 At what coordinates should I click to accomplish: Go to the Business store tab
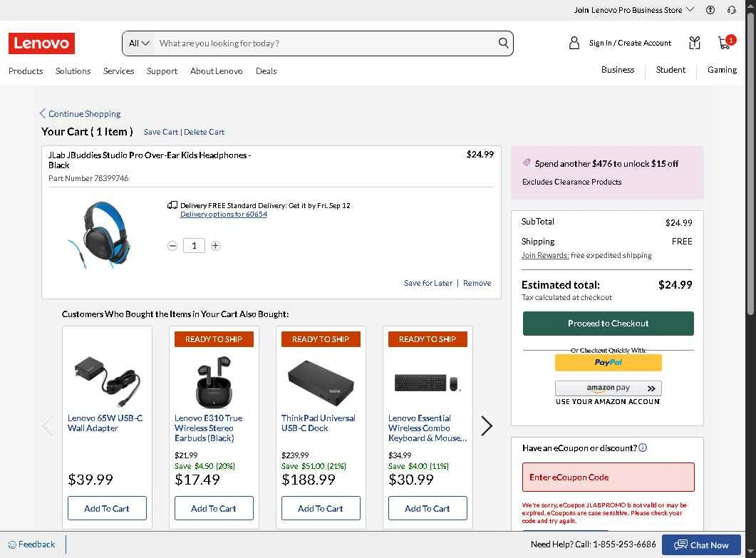click(x=618, y=69)
